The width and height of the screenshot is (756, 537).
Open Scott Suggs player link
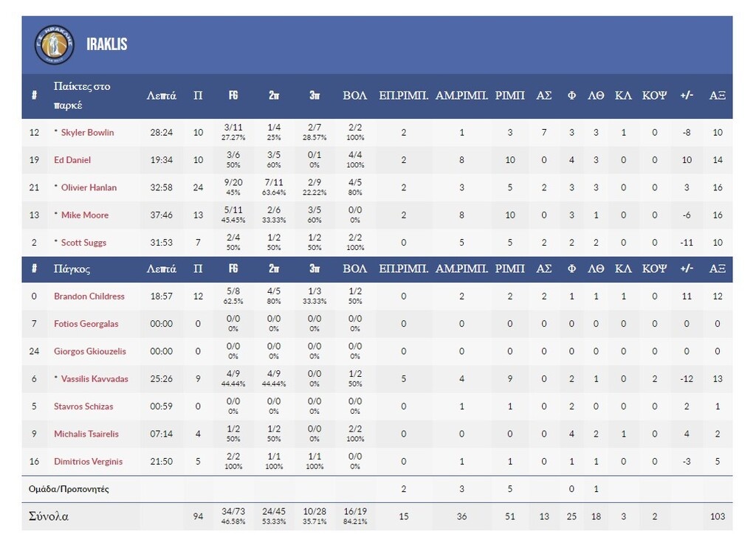point(83,243)
